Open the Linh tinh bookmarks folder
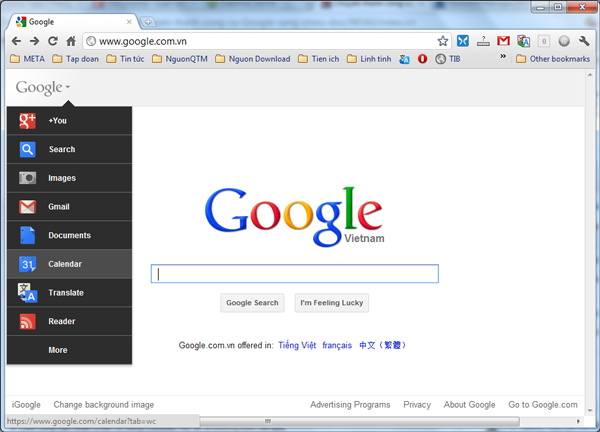The height and width of the screenshot is (432, 600). 369,59
